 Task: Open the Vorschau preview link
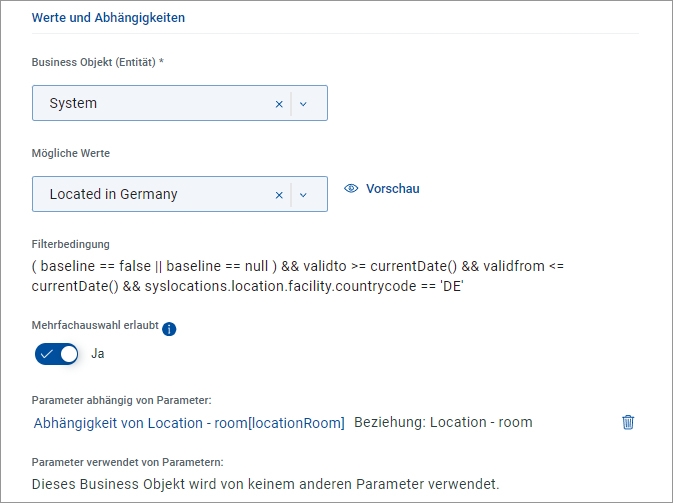392,188
